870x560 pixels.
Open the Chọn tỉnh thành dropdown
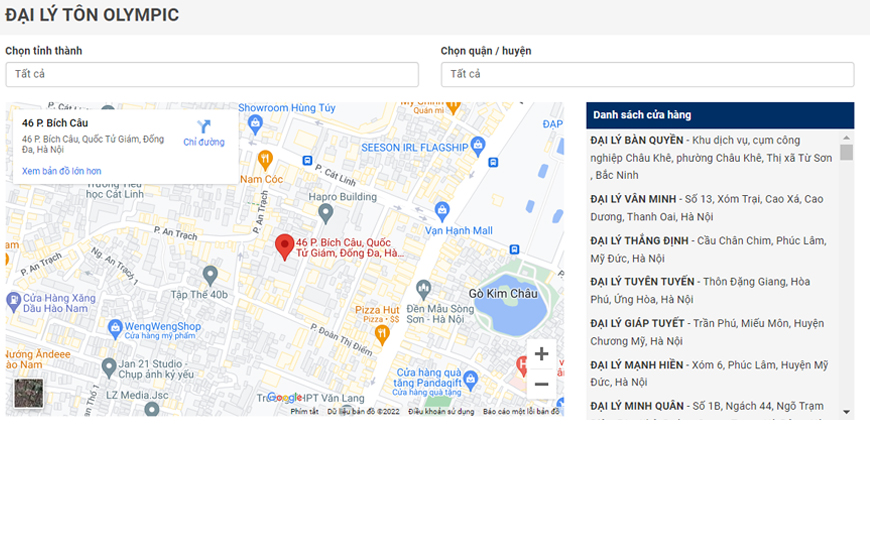[212, 74]
